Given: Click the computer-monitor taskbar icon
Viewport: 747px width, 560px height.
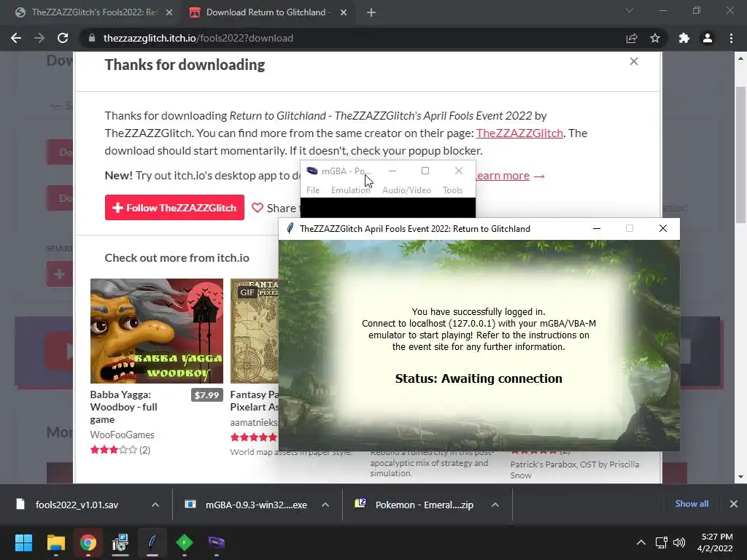Looking at the screenshot, I should click(120, 542).
